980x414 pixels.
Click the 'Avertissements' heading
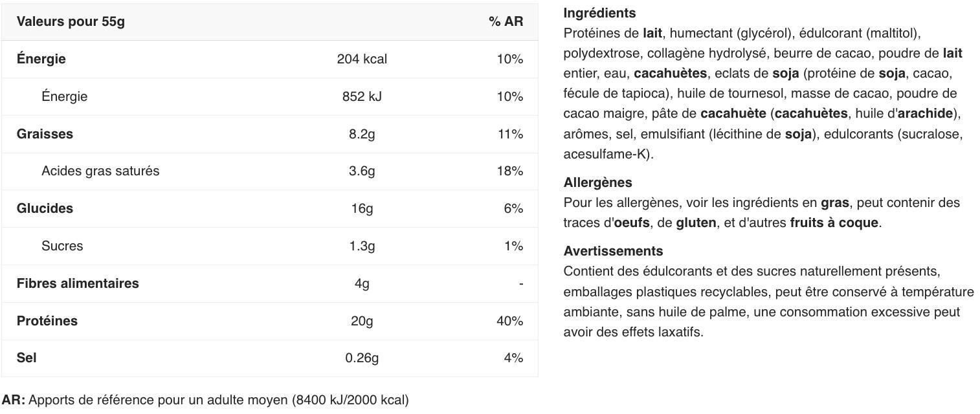coord(613,251)
